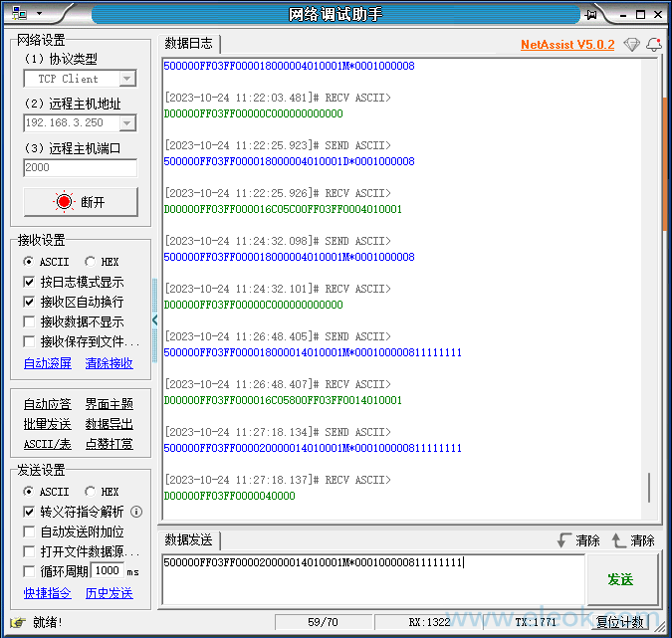Click the pin window icon in title bar

click(591, 14)
